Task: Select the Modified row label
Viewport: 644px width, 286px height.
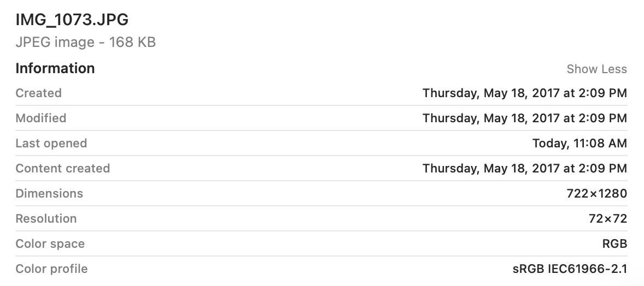Action: click(40, 118)
